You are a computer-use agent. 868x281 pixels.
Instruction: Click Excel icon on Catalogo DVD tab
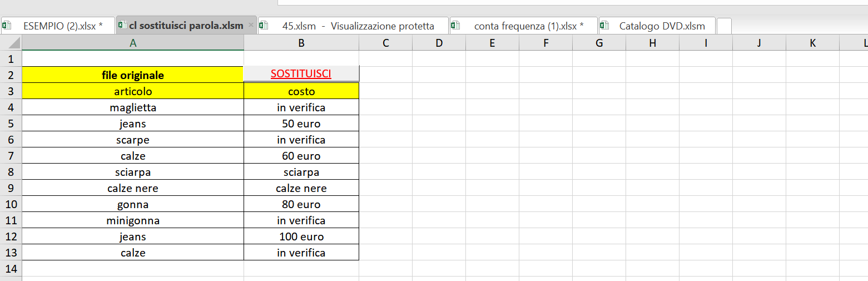[604, 26]
